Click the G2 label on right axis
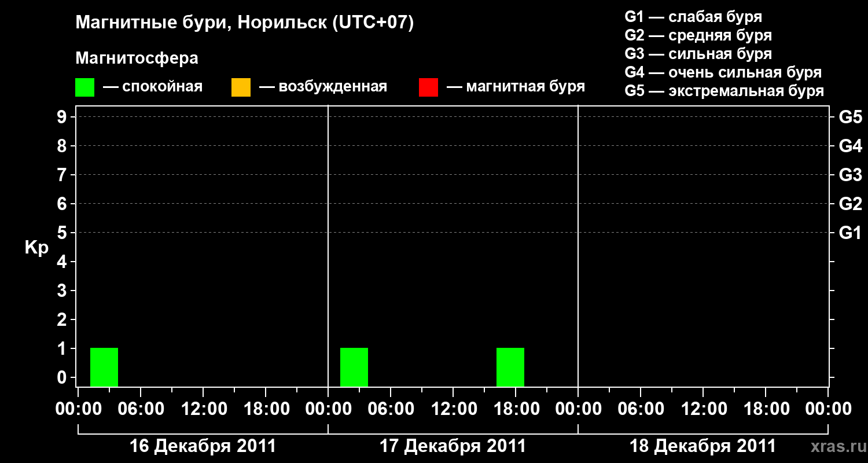This screenshot has width=868, height=463. [850, 204]
